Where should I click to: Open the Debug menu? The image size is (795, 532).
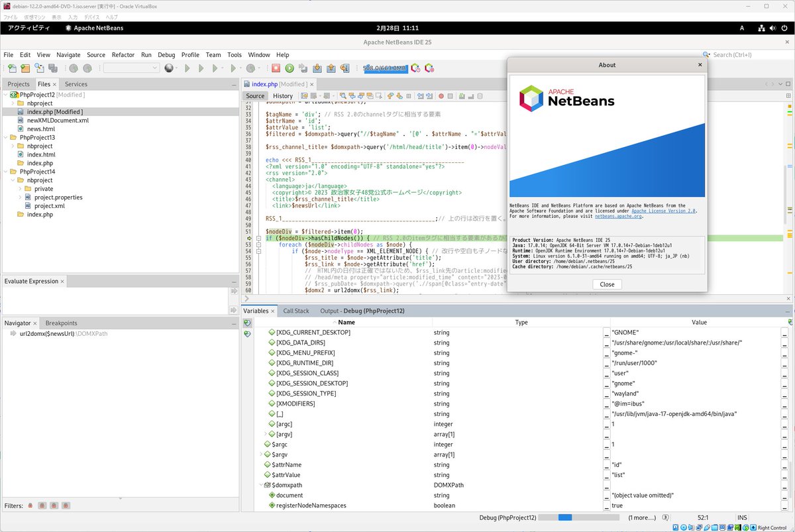[x=166, y=55]
